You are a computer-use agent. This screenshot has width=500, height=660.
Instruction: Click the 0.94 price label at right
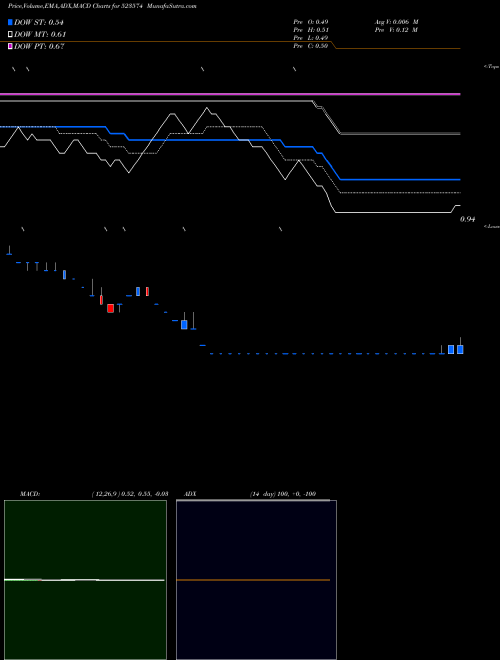tap(468, 219)
